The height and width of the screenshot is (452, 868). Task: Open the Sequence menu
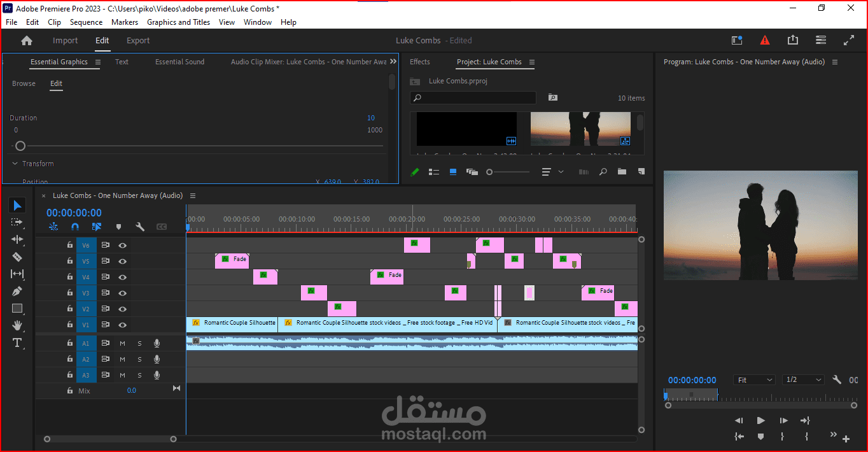click(86, 22)
